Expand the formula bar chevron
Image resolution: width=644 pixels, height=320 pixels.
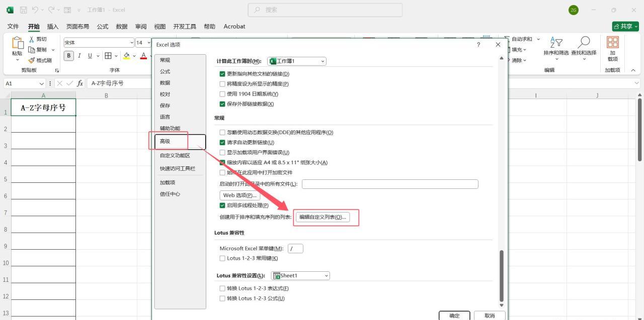tap(637, 83)
